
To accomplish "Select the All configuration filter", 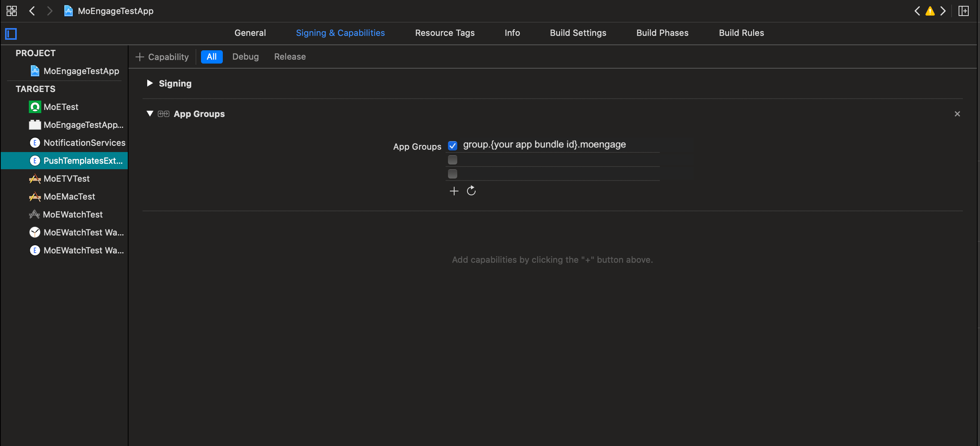I will (x=212, y=57).
